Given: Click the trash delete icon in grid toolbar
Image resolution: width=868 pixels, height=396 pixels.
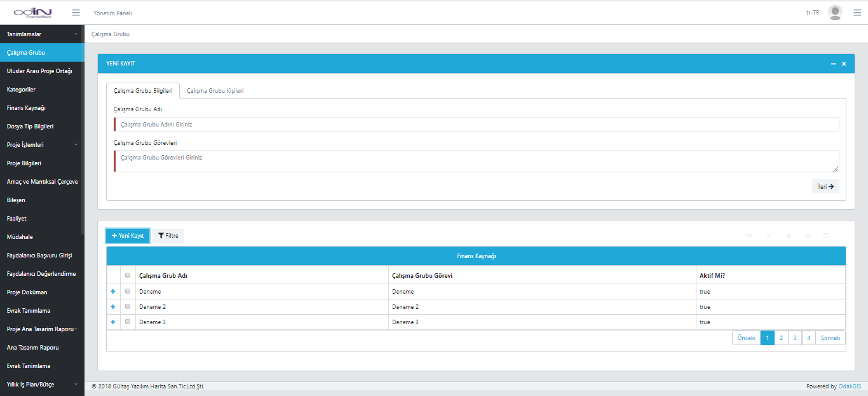Looking at the screenshot, I should [789, 236].
